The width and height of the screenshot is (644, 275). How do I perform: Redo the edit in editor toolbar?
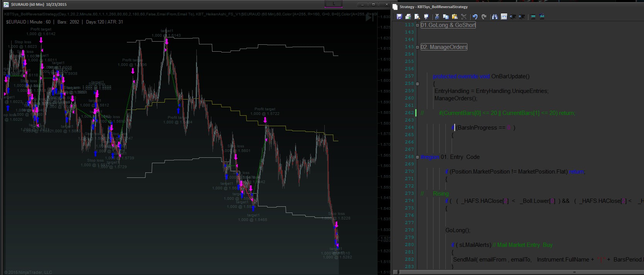(x=484, y=17)
